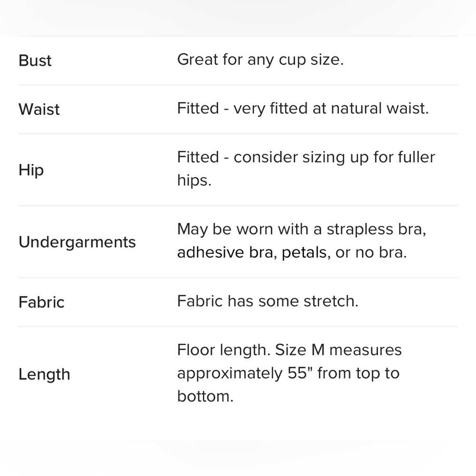
Task: Click 'Fabric has some stretch.' description
Action: click(267, 301)
